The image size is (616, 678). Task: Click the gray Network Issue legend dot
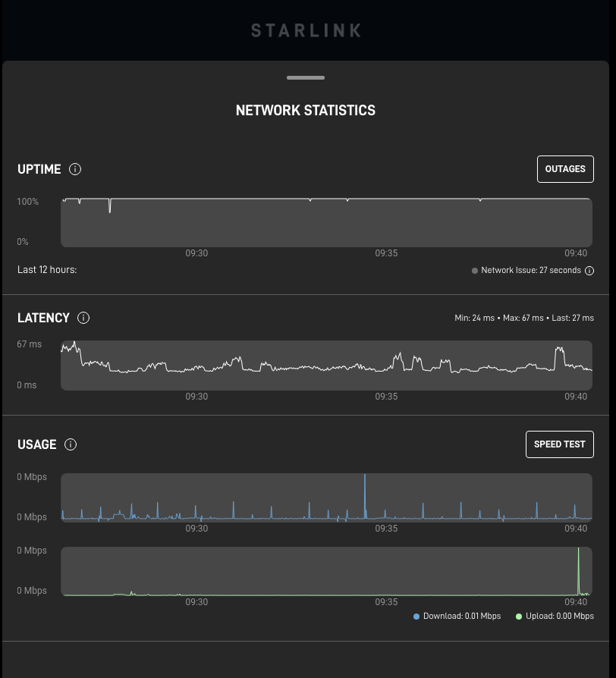coord(475,271)
